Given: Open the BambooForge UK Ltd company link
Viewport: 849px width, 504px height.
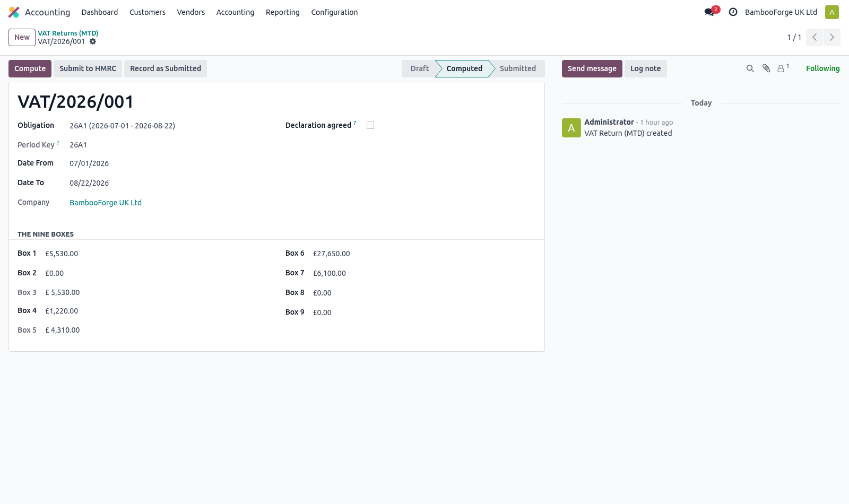Looking at the screenshot, I should [x=106, y=203].
